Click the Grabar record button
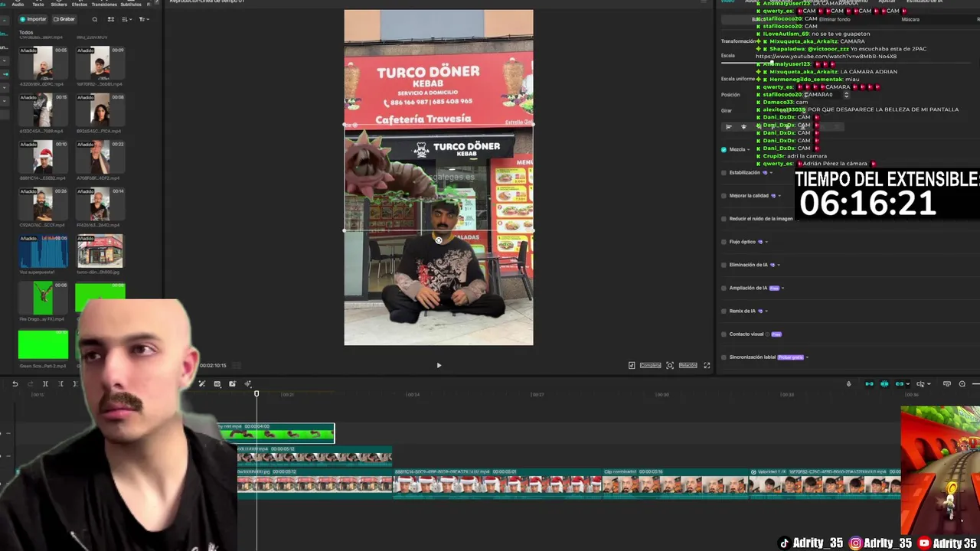Viewport: 980px width, 551px height. 64,19
